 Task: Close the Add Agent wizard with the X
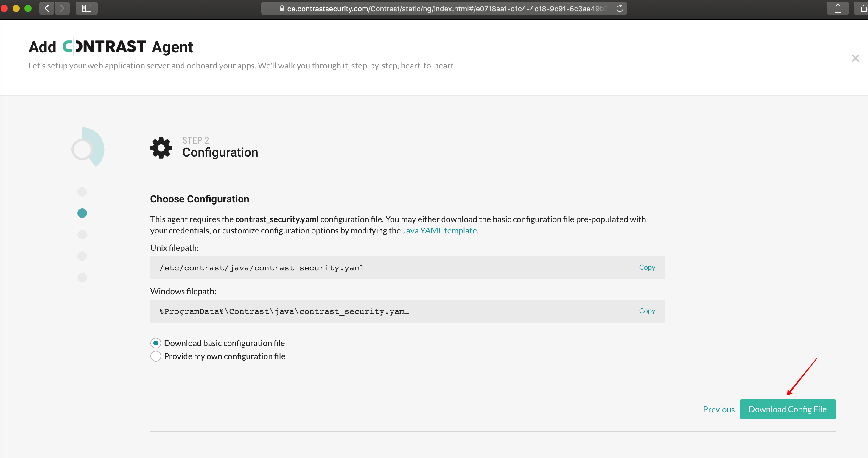855,58
